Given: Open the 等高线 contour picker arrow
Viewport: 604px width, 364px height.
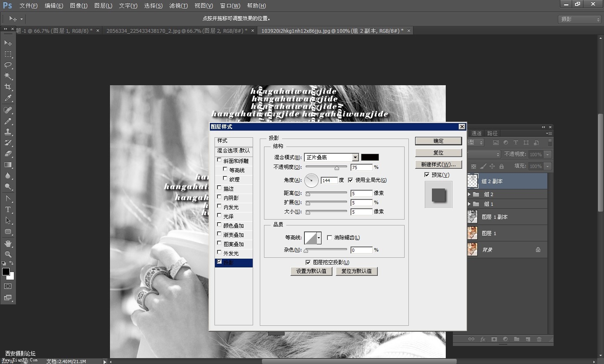Looking at the screenshot, I should [x=319, y=238].
